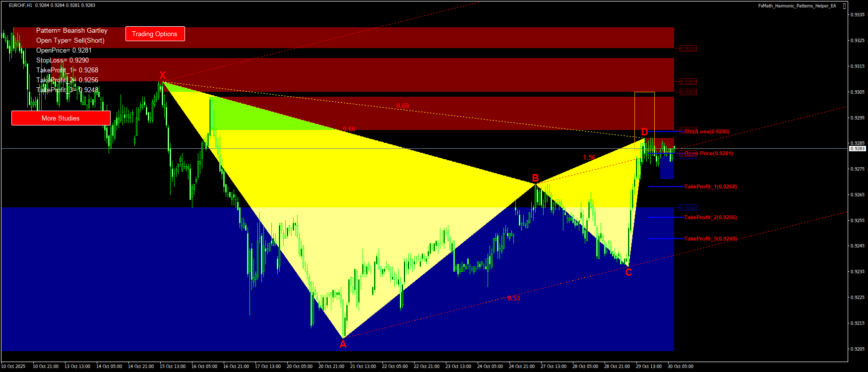Image resolution: width=868 pixels, height=372 pixels.
Task: Select the 0.9260 blue zone price tag
Action: [x=688, y=208]
